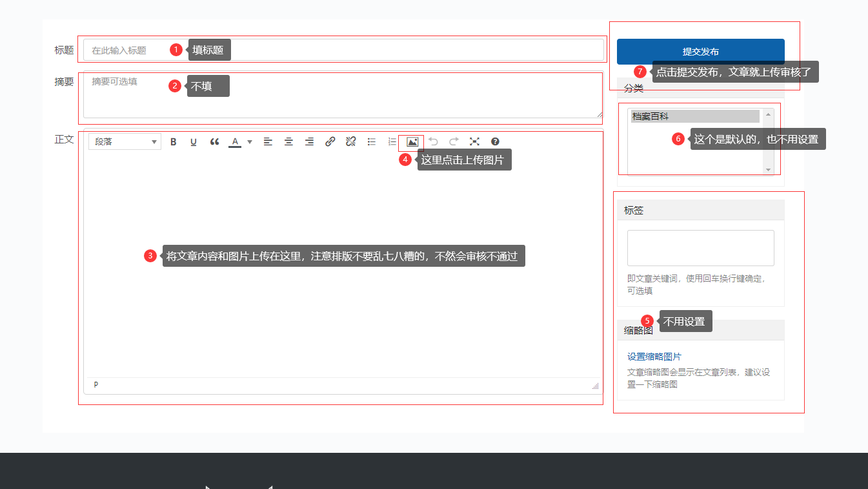Image resolution: width=868 pixels, height=489 pixels.
Task: Start a numbered list
Action: coord(392,141)
